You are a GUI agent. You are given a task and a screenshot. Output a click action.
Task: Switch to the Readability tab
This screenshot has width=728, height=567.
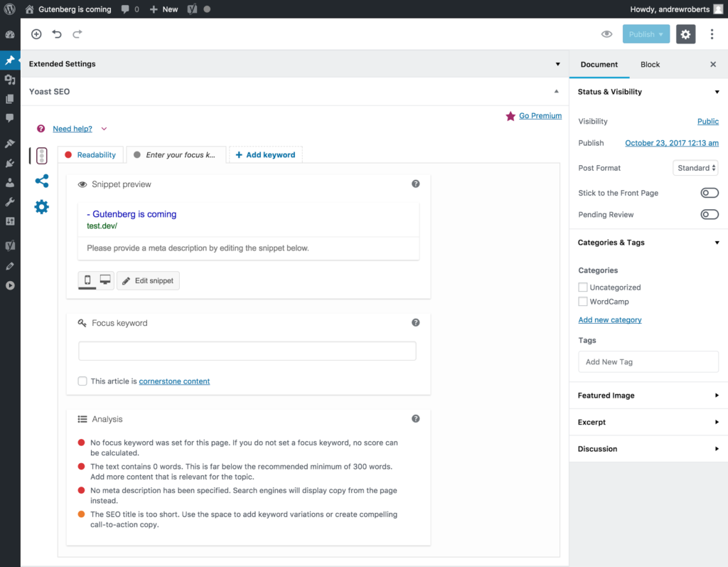coord(90,155)
